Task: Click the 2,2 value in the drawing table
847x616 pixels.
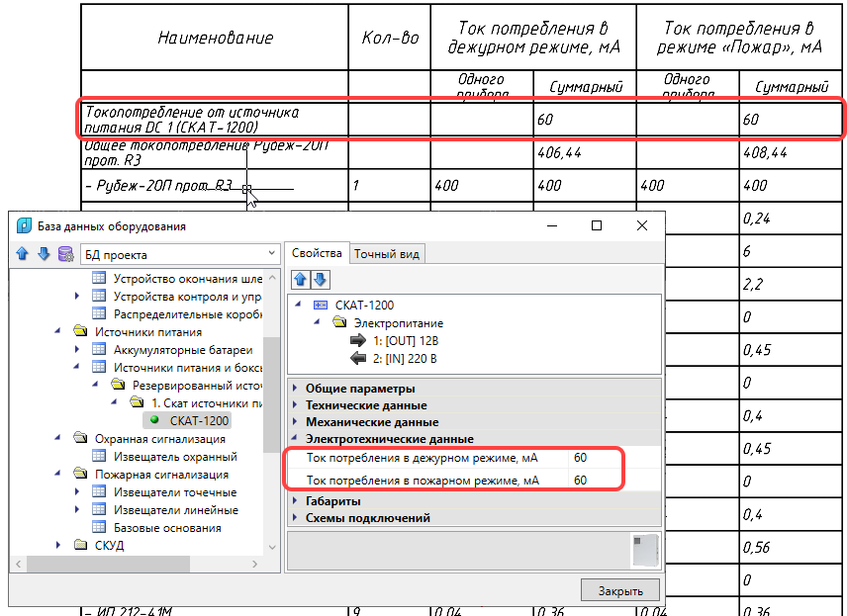Action: click(752, 284)
